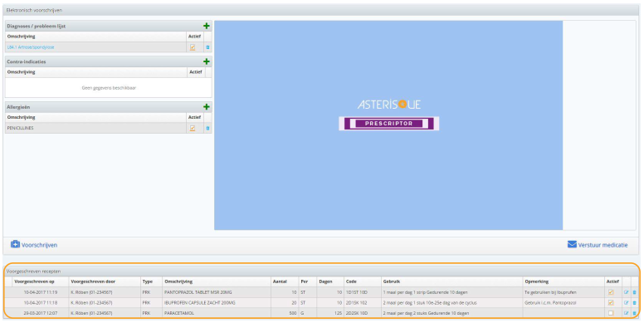Delete the IBUPROFEN CAPSULE prescription row
Screen dimensions: 644x323
tap(635, 303)
